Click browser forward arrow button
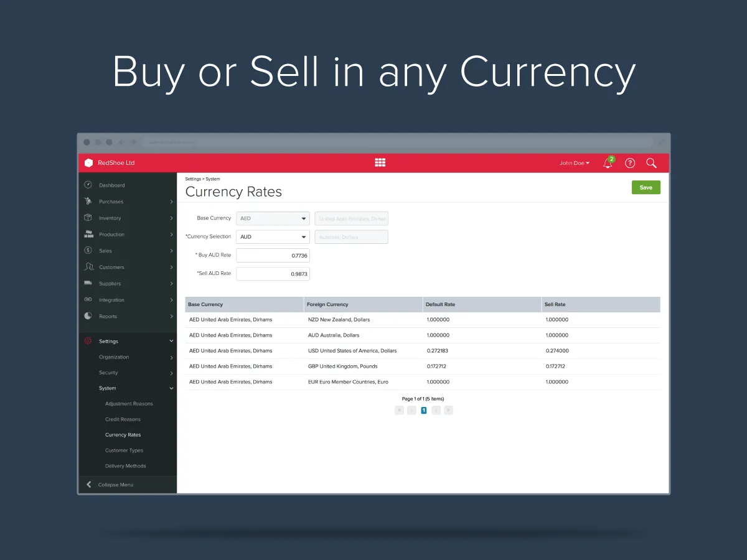This screenshot has height=560, width=747. (x=133, y=142)
